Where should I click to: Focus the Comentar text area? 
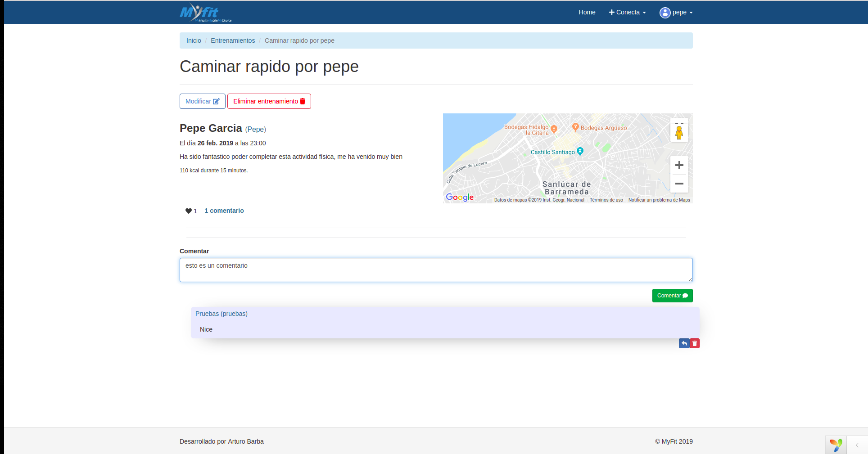coord(436,270)
